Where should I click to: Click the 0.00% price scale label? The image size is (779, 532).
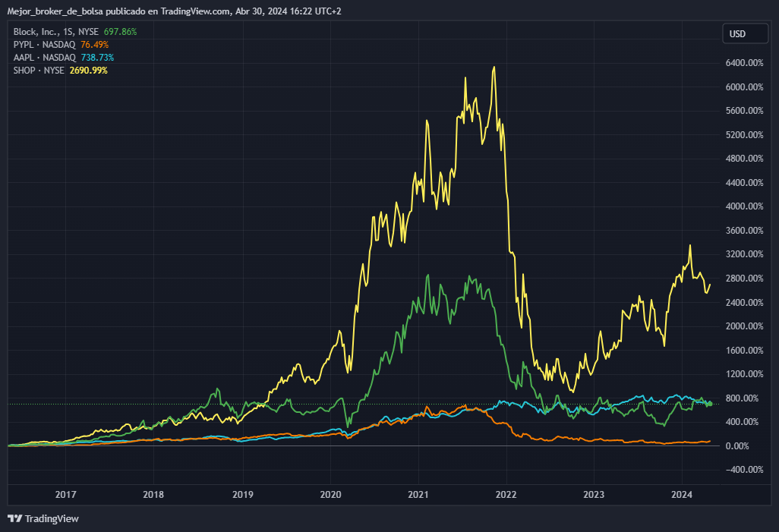(x=737, y=446)
